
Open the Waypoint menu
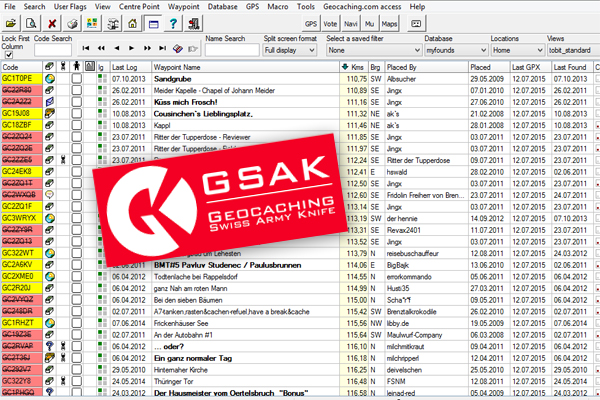click(184, 7)
